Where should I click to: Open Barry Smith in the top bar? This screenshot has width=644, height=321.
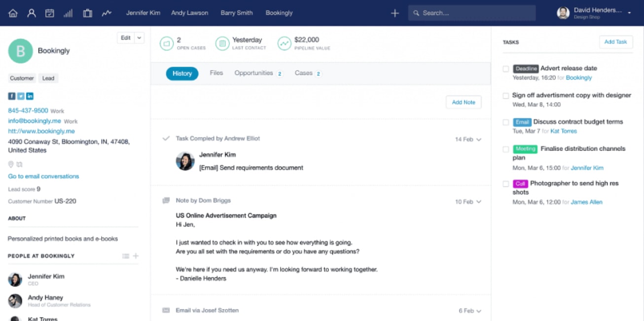click(237, 13)
